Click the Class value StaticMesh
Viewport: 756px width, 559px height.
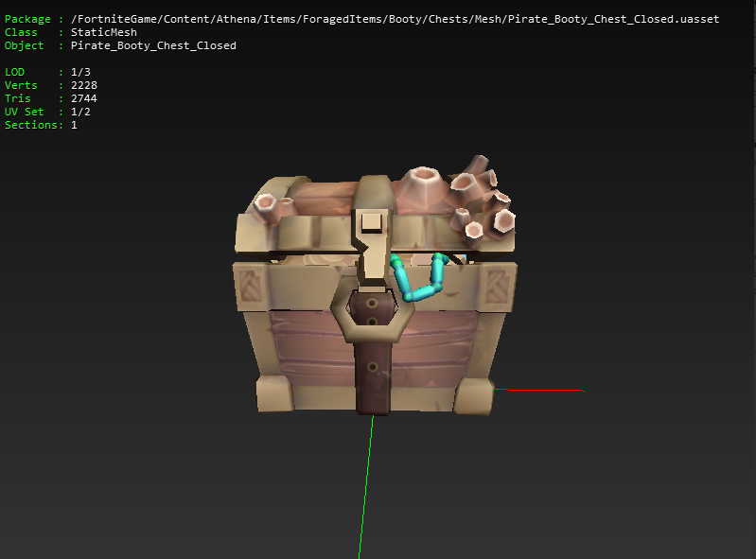104,32
